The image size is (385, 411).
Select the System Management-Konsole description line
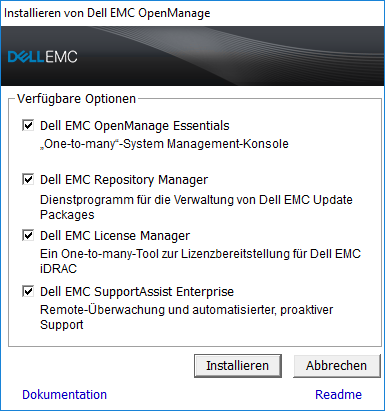point(164,144)
